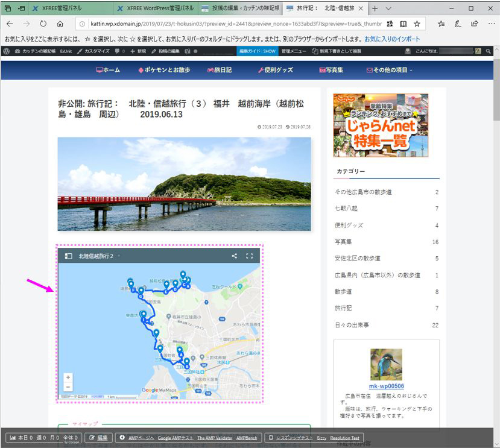Switch to the 投稿の編集 tab
The width and height of the screenshot is (500, 448).
tap(241, 8)
